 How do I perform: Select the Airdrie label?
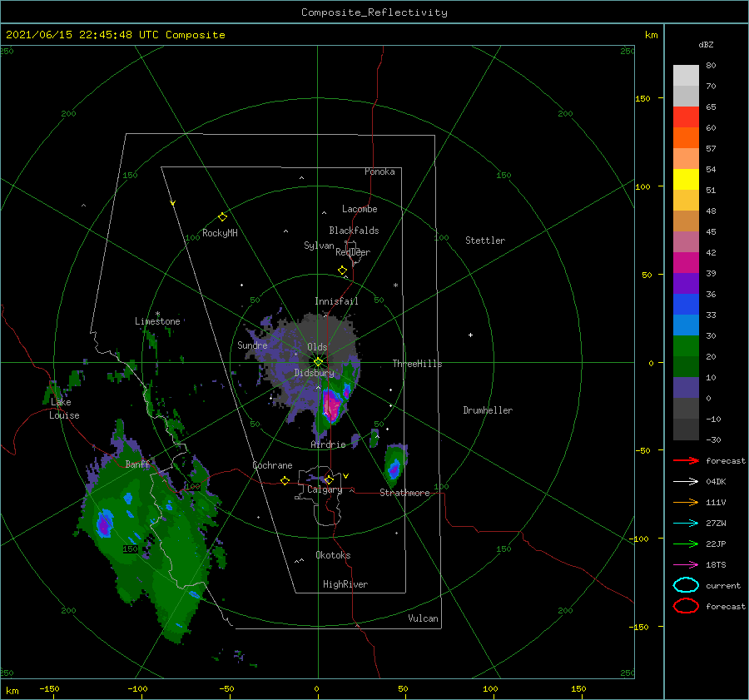pyautogui.click(x=328, y=444)
